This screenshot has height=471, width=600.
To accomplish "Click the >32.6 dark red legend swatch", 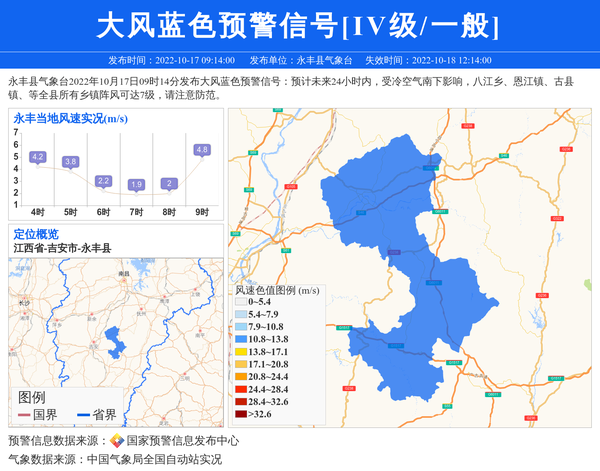I will [240, 414].
